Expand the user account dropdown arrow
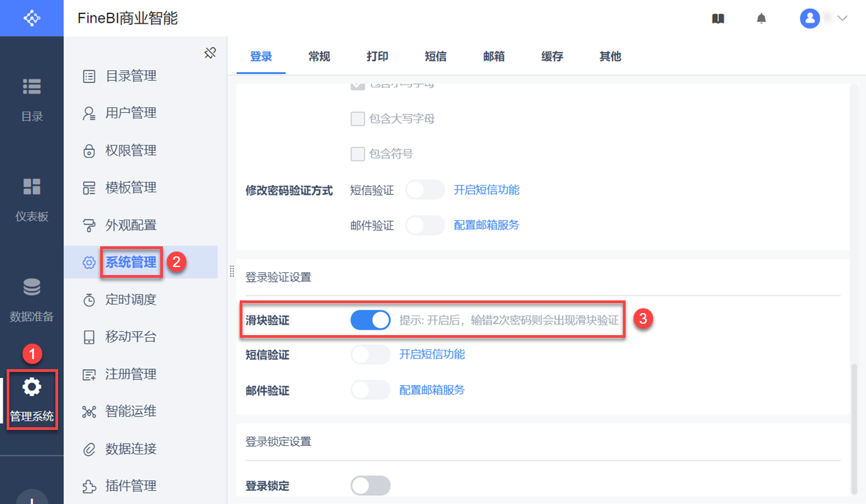 pos(842,19)
